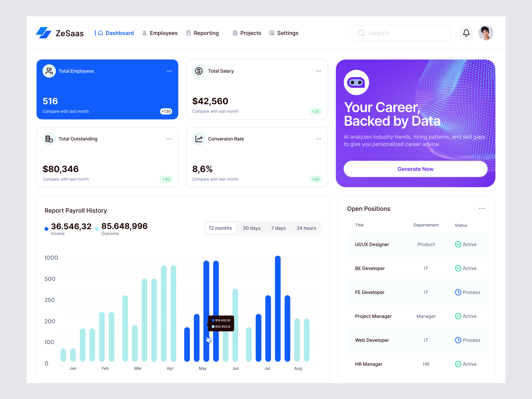Open Conversion Rate card options menu

(318, 139)
